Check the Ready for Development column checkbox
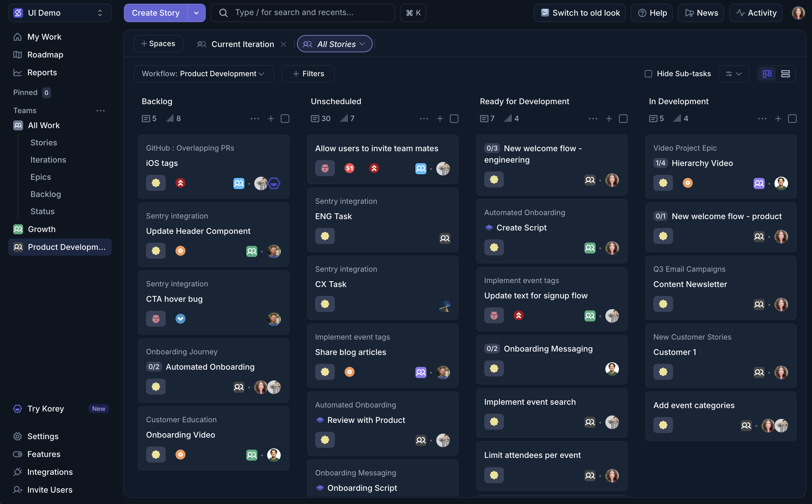This screenshot has height=504, width=812. (623, 119)
